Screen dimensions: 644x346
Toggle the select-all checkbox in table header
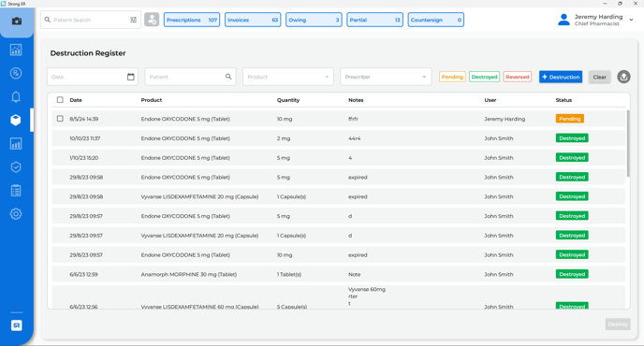pos(60,100)
